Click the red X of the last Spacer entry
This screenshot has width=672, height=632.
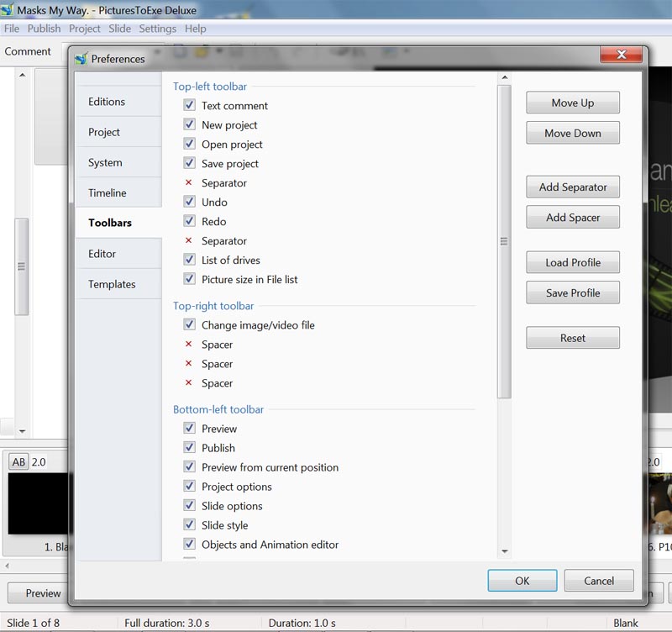pos(189,383)
